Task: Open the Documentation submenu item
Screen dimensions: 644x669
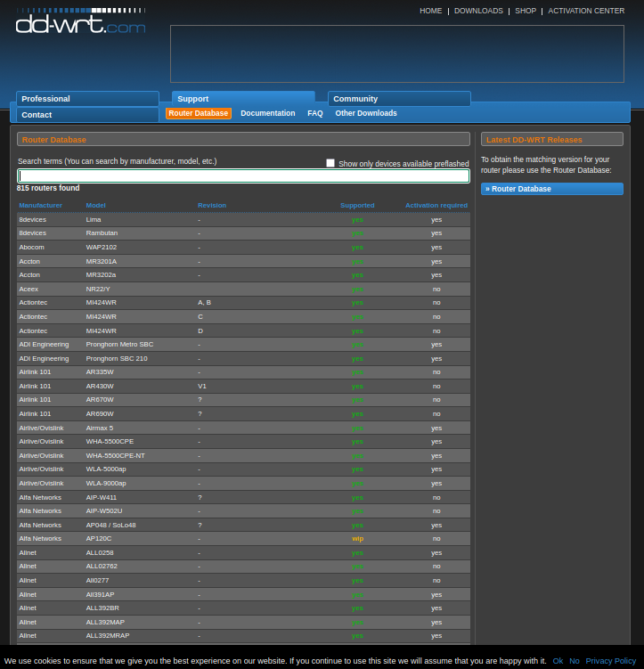Action: tap(268, 113)
